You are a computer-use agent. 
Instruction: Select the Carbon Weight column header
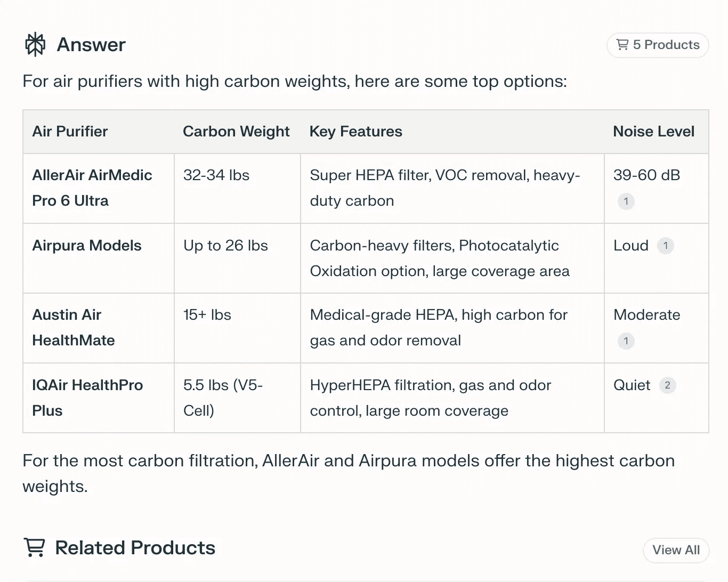click(236, 132)
